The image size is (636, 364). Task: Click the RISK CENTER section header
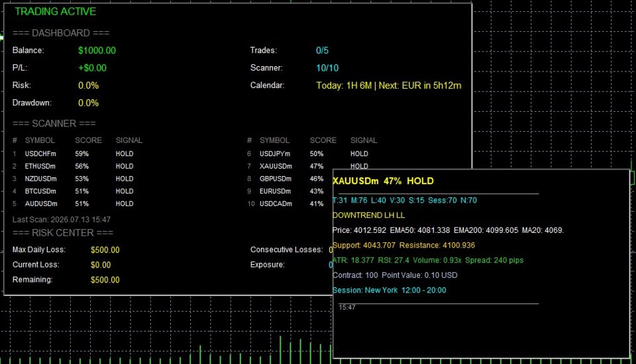(63, 233)
